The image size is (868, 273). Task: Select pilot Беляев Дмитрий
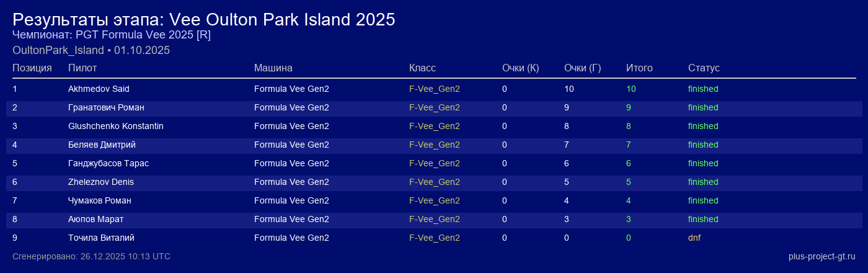tap(102, 145)
